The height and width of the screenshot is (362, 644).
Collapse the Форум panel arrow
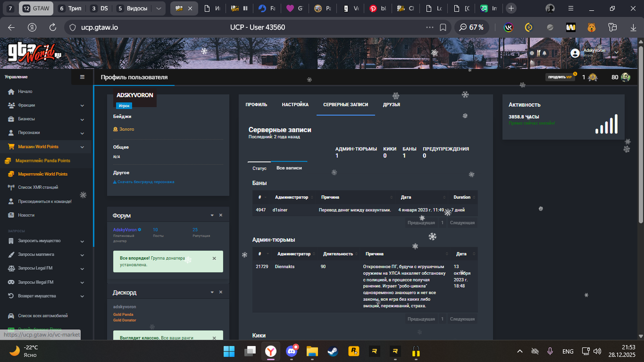(x=212, y=215)
